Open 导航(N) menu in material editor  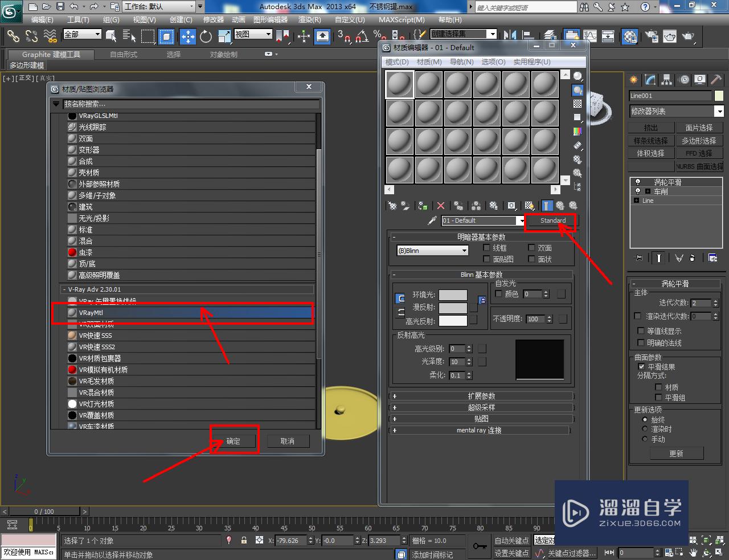coord(461,62)
